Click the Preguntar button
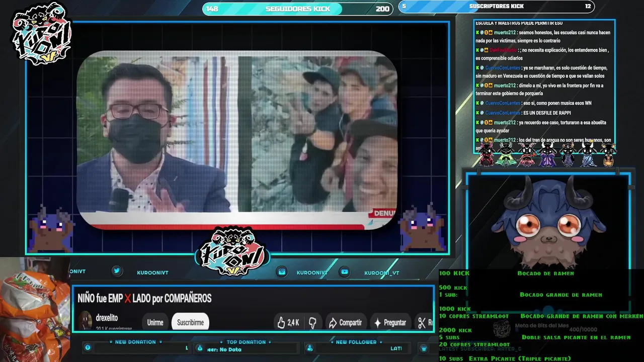 point(390,323)
